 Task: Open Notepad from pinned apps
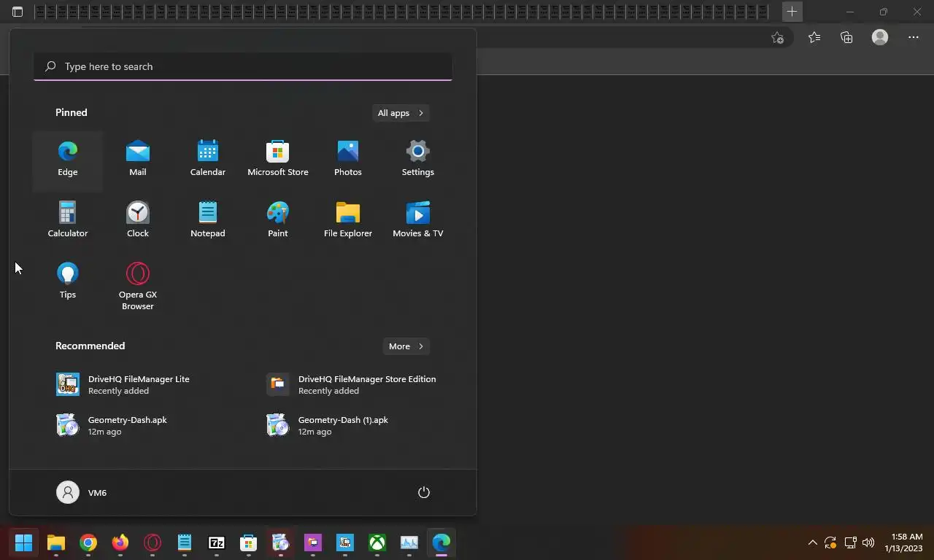click(208, 221)
